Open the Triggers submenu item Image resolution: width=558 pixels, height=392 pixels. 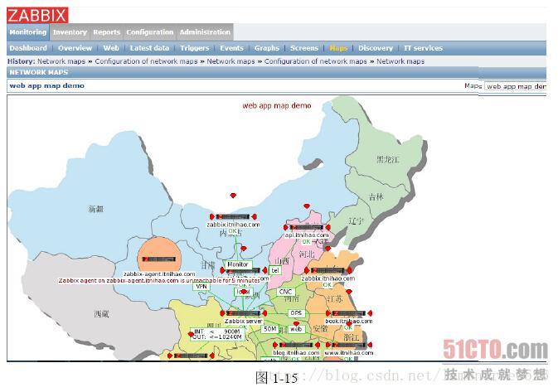point(194,48)
